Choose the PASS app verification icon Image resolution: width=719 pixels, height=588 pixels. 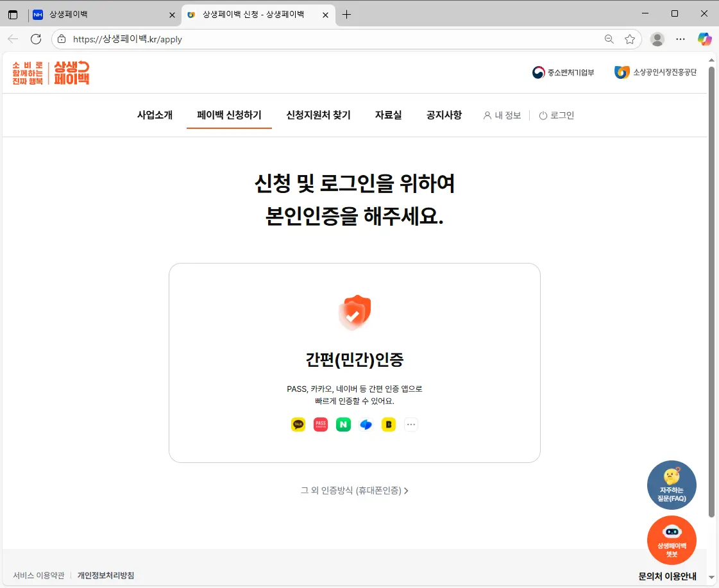320,424
